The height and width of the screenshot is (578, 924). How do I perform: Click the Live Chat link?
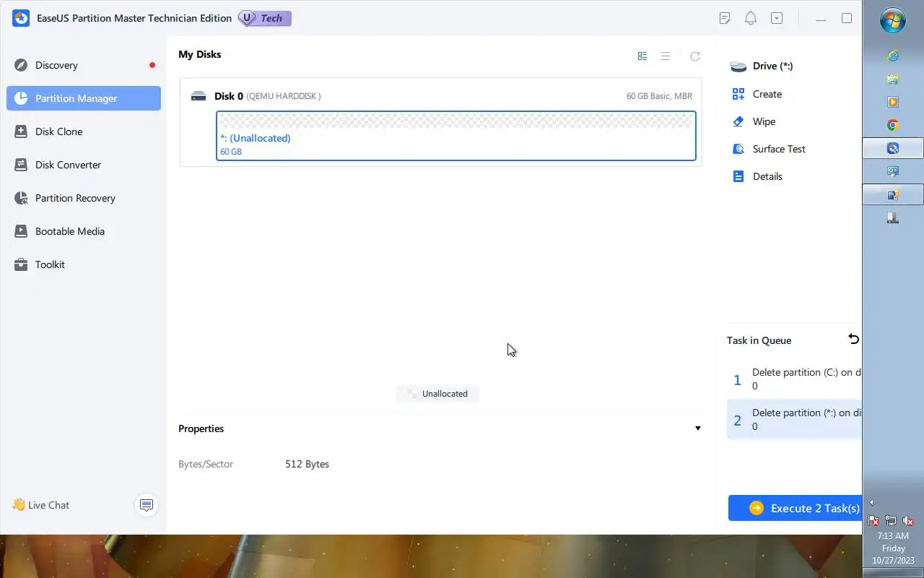click(41, 505)
